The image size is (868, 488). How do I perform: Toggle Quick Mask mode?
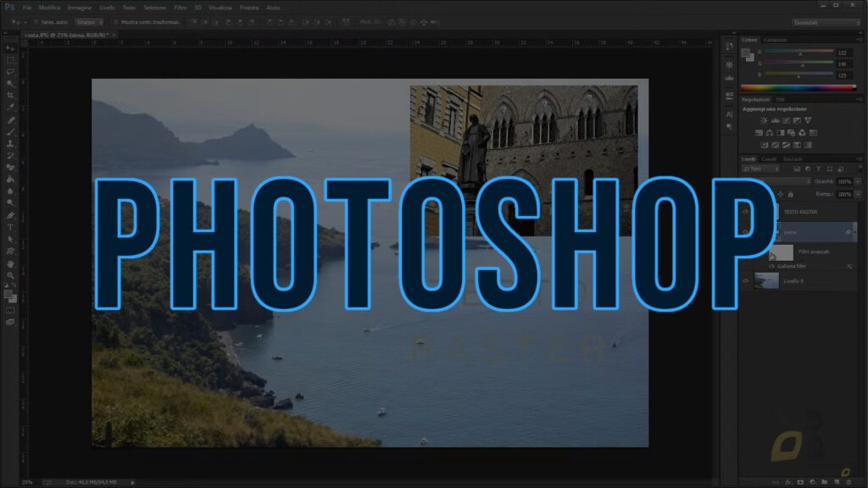pyautogui.click(x=10, y=310)
